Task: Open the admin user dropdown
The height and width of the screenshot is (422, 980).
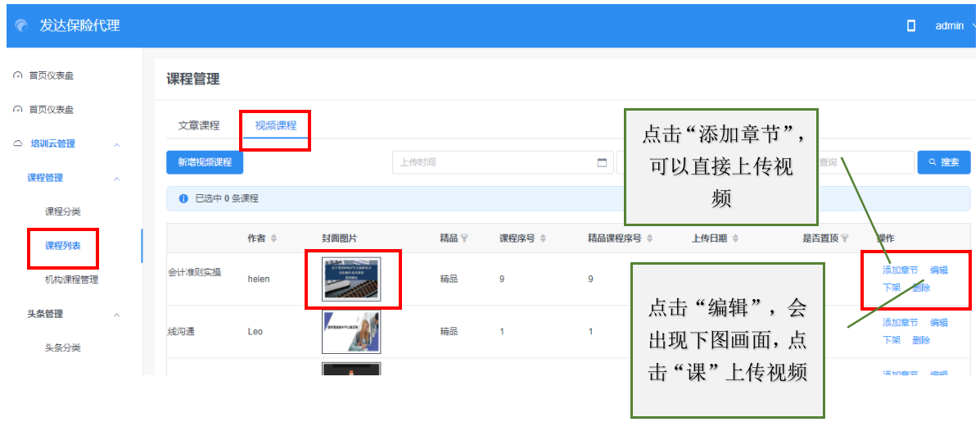Action: pos(954,25)
